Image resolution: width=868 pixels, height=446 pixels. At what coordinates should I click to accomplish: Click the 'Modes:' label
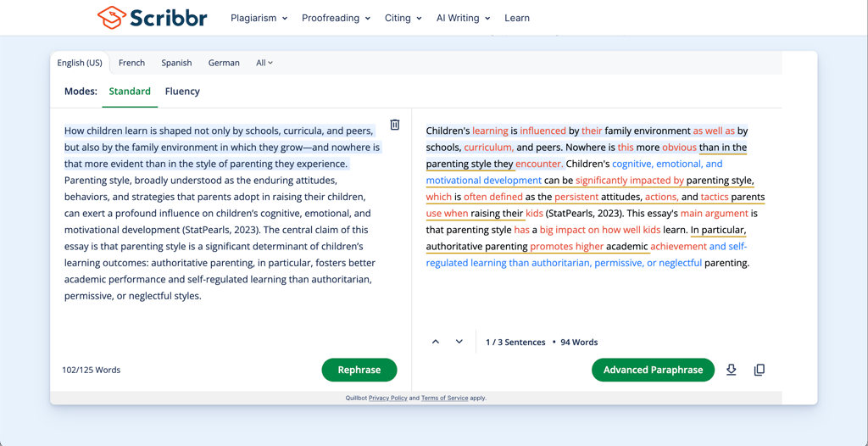[81, 92]
